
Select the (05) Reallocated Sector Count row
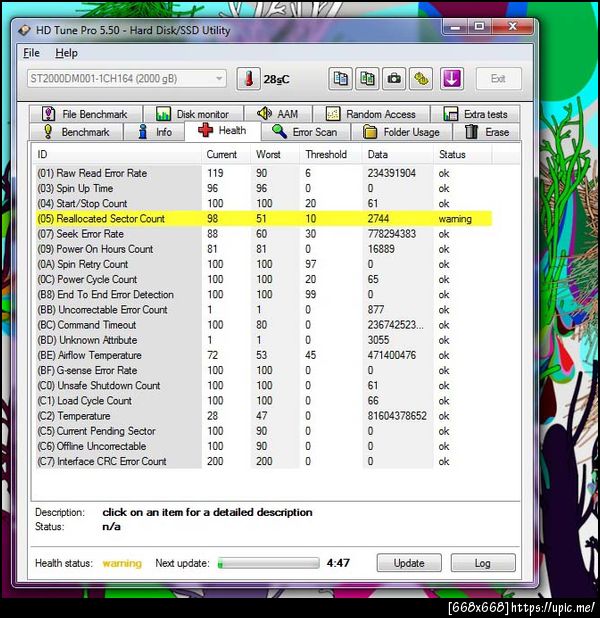point(263,219)
